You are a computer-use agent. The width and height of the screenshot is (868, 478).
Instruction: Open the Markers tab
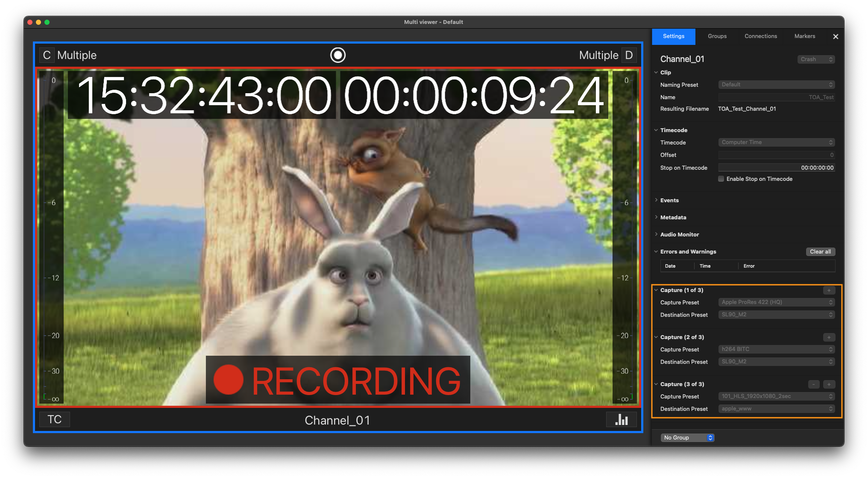pos(805,36)
